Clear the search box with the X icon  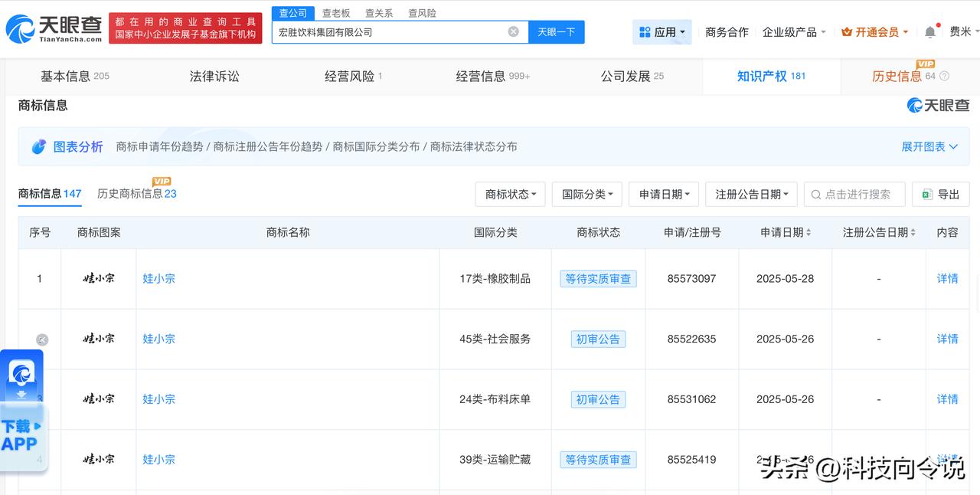coord(513,31)
